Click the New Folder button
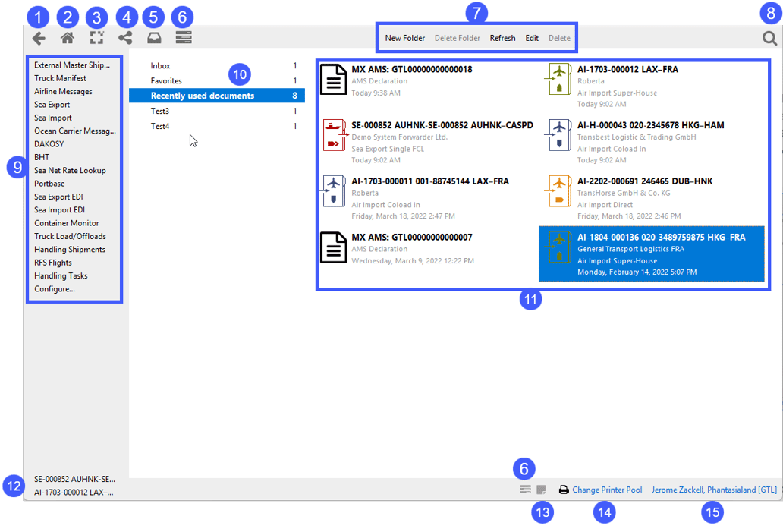This screenshot has width=783, height=532. 404,38
